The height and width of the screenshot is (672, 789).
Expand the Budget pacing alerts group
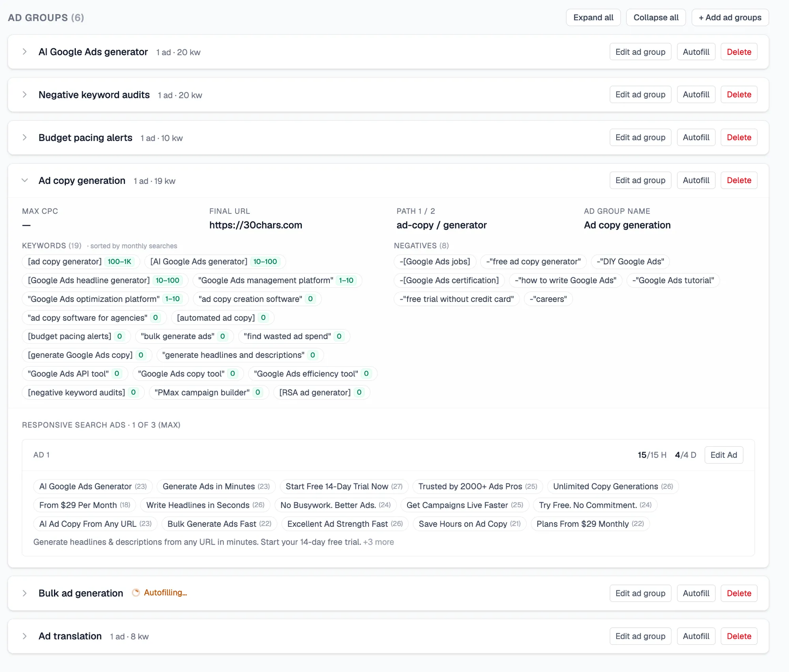click(24, 137)
